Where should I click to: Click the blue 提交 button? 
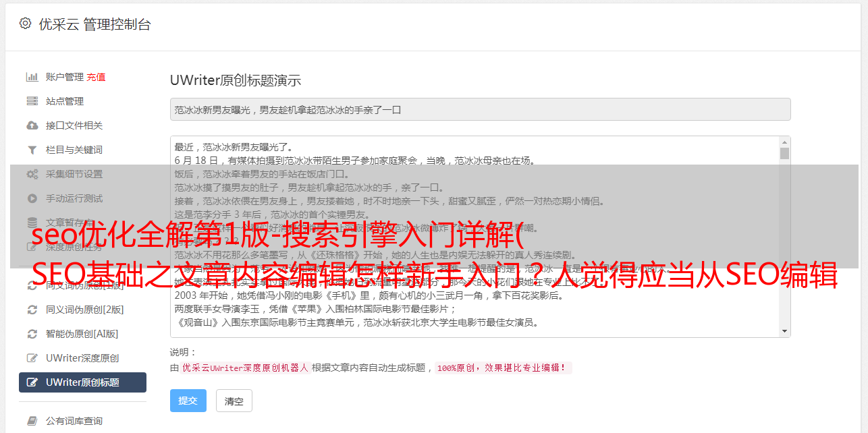[188, 401]
